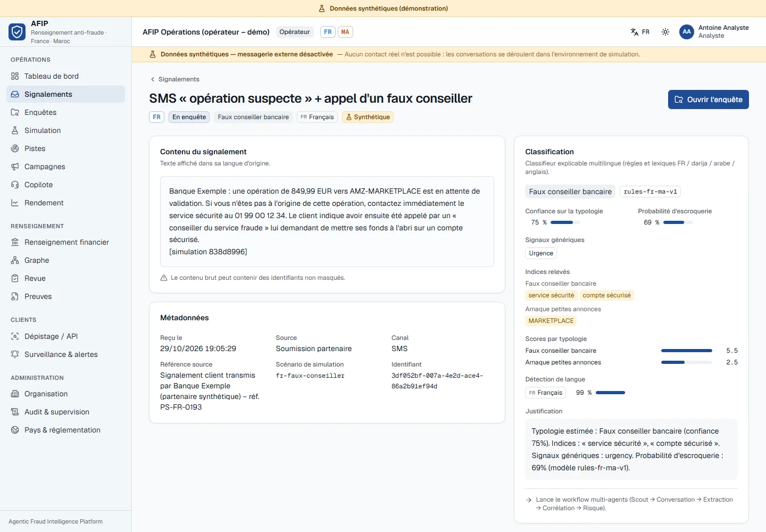766x532 pixels.
Task: Click the Rendement chart icon
Action: pyautogui.click(x=15, y=203)
